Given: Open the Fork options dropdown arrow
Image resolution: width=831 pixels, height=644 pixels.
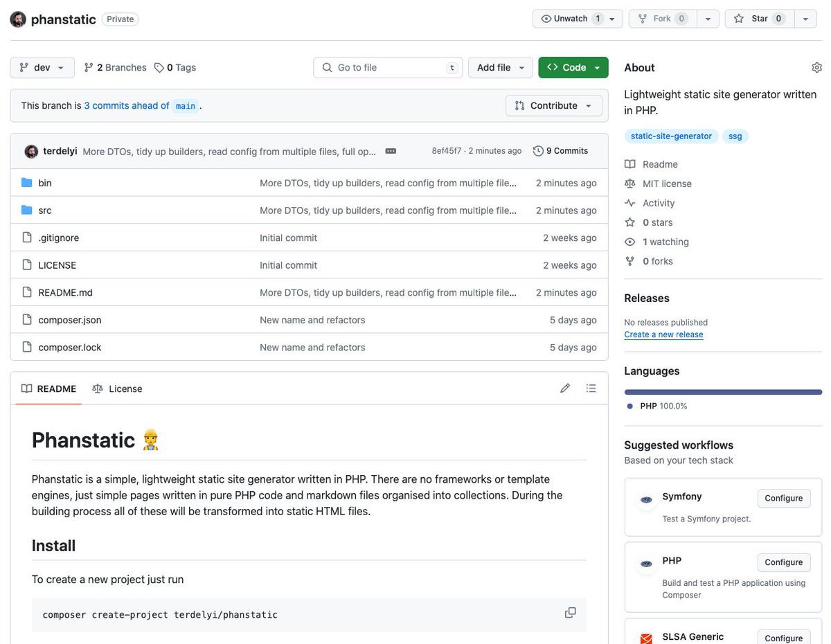Looking at the screenshot, I should [708, 19].
